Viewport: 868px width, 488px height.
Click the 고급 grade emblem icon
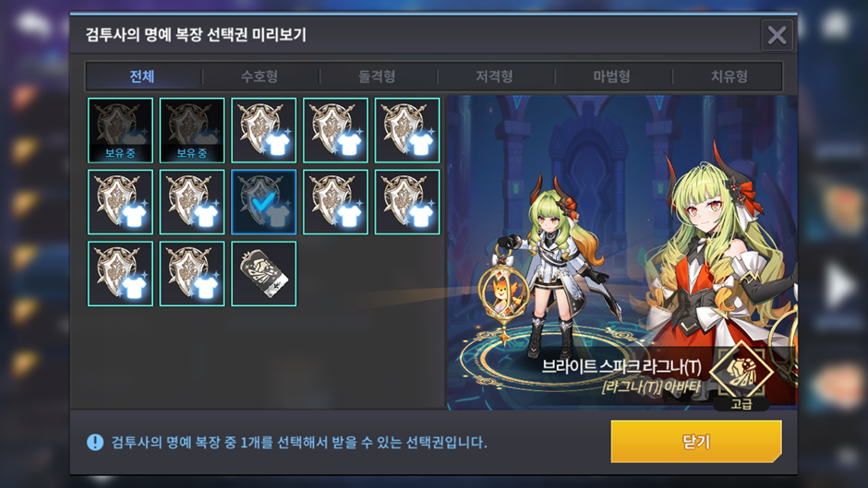pos(741,371)
